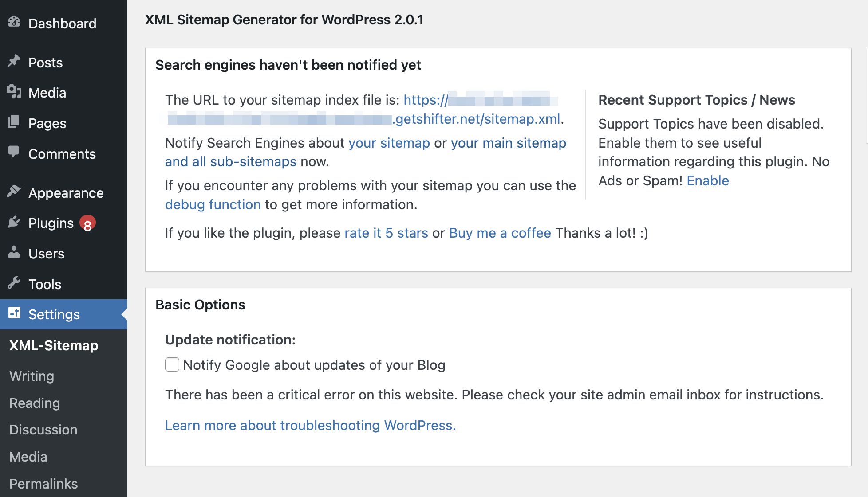The image size is (868, 497).
Task: Click Enable to turn on support topics
Action: tap(708, 181)
